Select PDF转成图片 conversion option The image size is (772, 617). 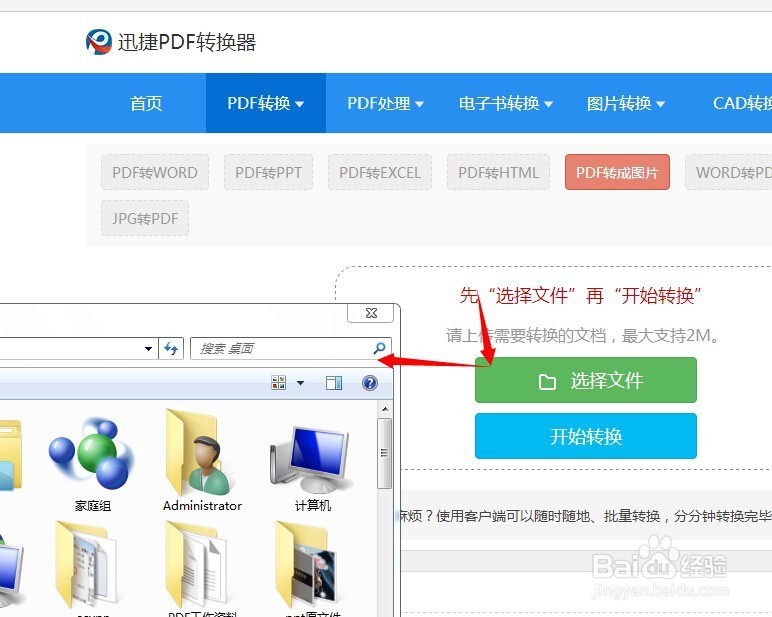(x=617, y=172)
